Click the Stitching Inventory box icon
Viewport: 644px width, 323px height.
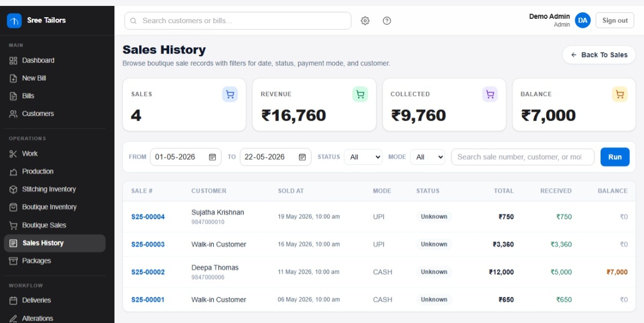[13, 189]
